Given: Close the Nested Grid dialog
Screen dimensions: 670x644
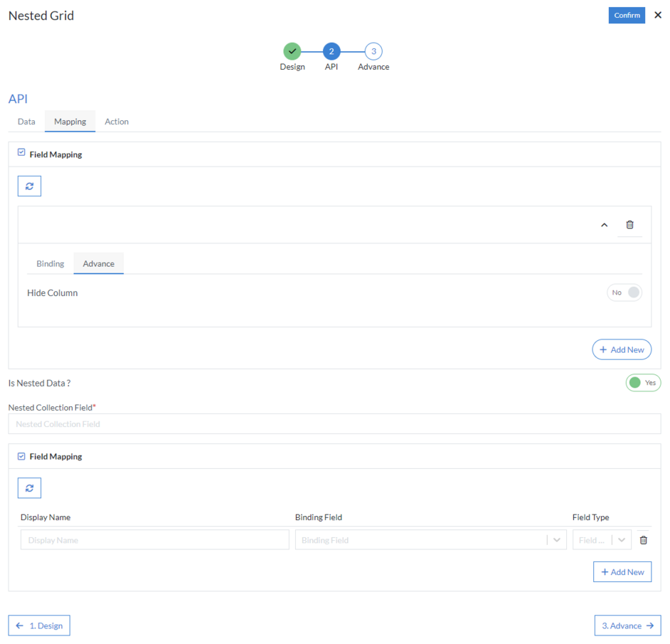Looking at the screenshot, I should pyautogui.click(x=658, y=15).
